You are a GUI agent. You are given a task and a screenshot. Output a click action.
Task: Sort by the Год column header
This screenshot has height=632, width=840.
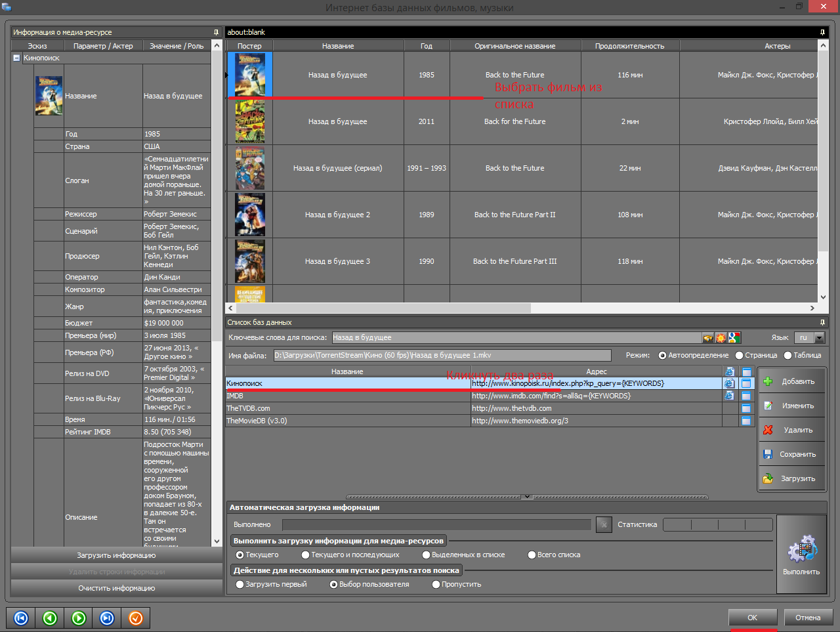(427, 46)
